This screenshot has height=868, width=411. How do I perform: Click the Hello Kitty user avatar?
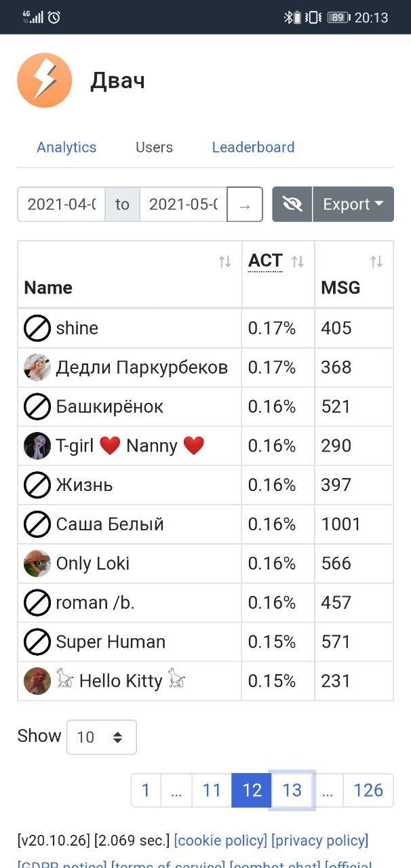37,681
